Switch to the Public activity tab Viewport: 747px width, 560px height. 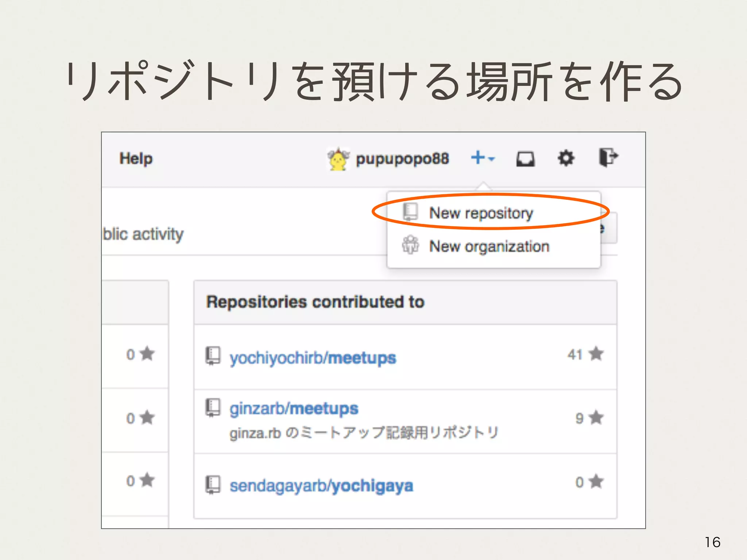[x=143, y=234]
